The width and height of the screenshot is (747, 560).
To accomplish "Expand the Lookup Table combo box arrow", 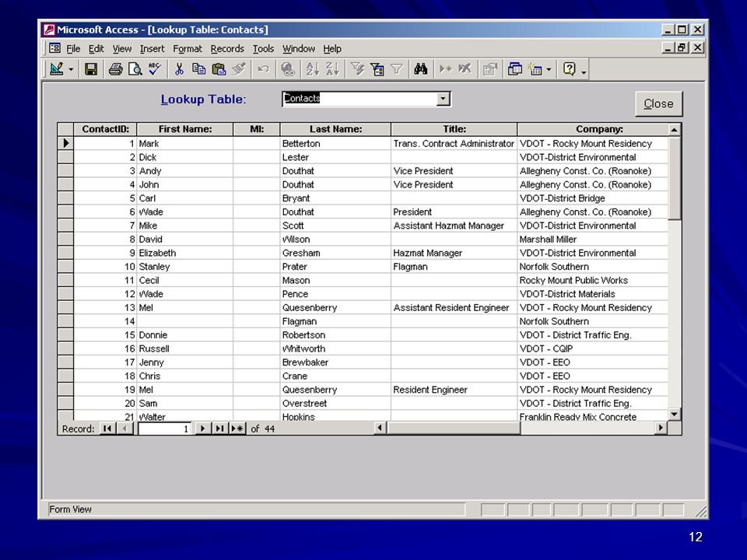I will (x=443, y=99).
